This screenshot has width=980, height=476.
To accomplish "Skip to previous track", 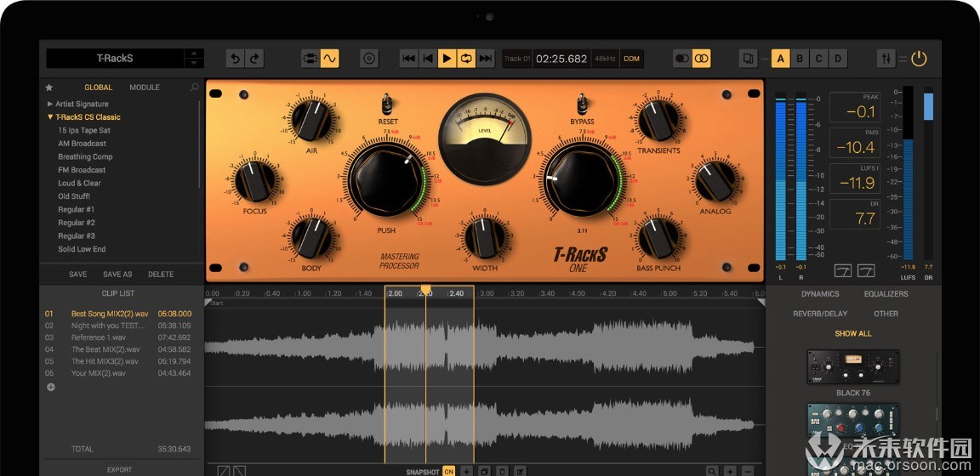I will click(408, 59).
